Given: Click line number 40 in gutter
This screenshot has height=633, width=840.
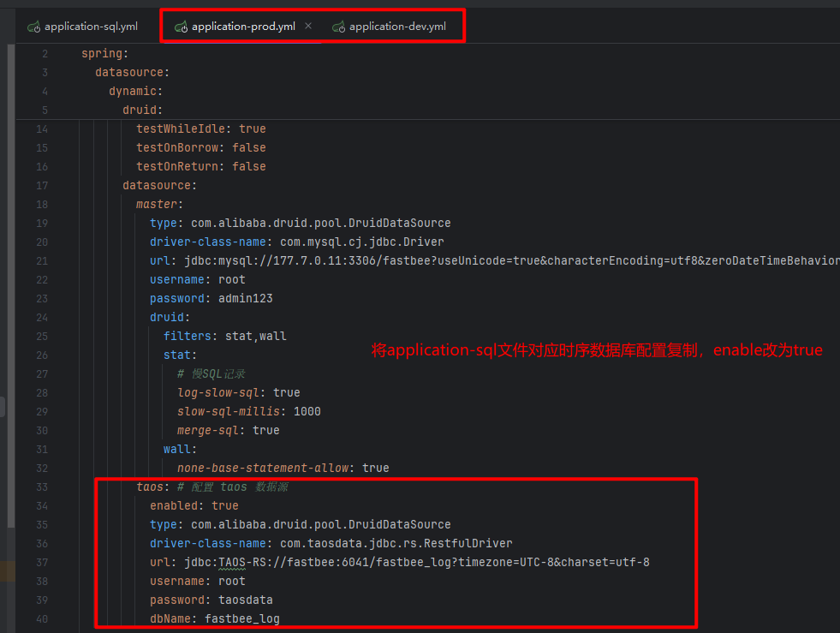Looking at the screenshot, I should (42, 619).
